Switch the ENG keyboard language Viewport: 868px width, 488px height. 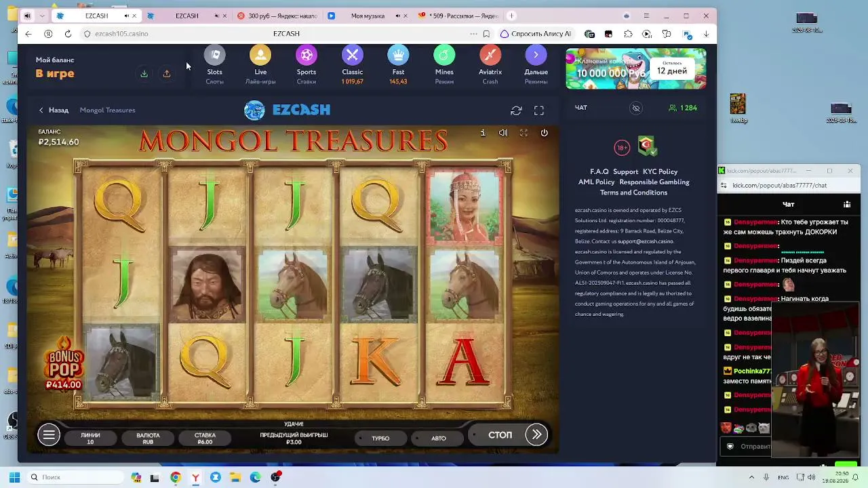[783, 477]
